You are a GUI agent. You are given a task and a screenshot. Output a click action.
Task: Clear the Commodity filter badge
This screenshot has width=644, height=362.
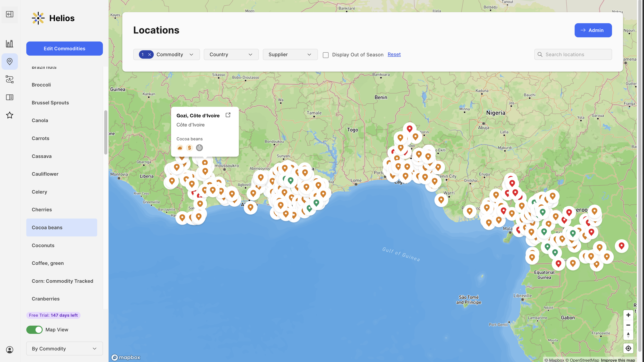pos(149,55)
